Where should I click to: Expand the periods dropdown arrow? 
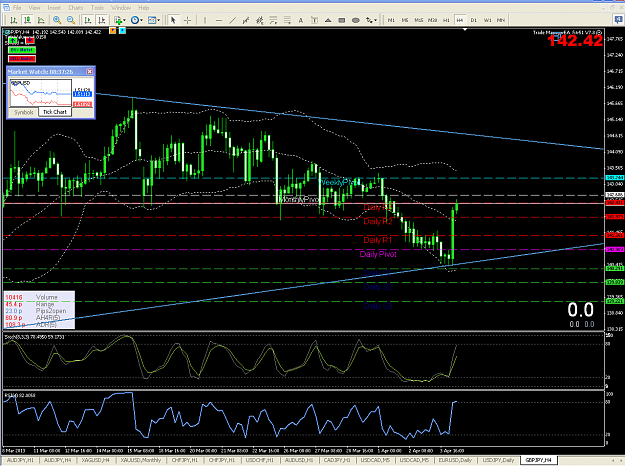pyautogui.click(x=142, y=20)
